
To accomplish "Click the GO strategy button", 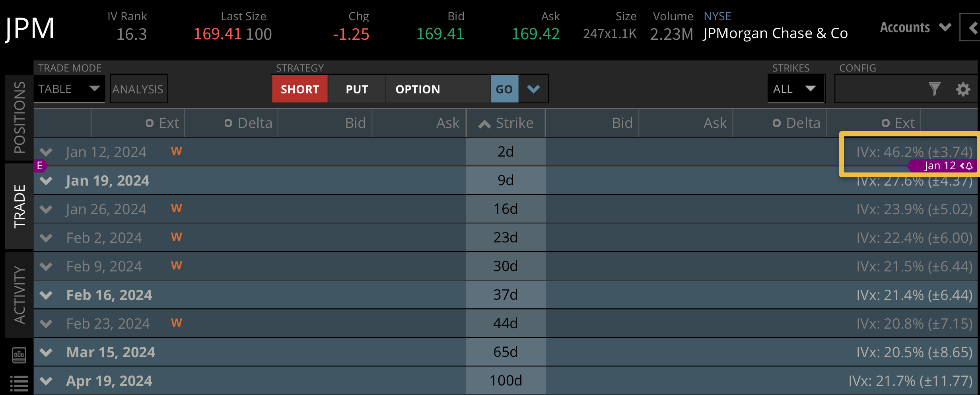I will click(x=504, y=89).
